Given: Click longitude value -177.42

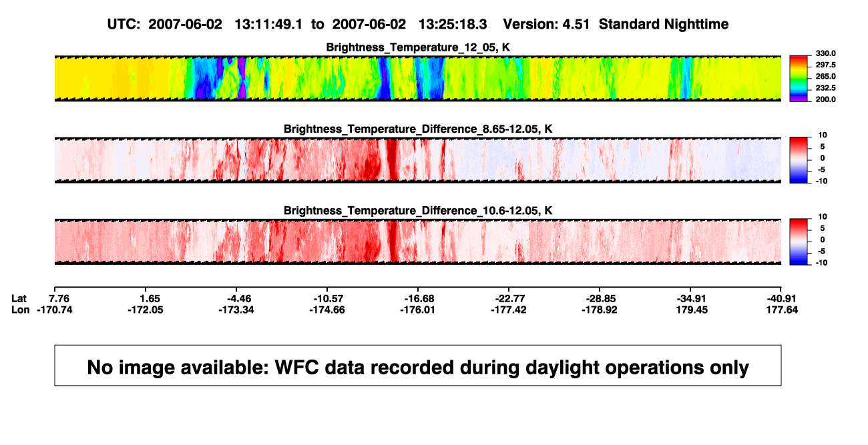Looking at the screenshot, I should pyautogui.click(x=508, y=310).
